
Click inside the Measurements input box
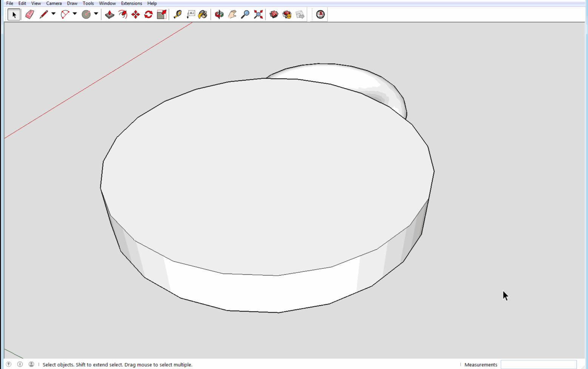coord(538,364)
